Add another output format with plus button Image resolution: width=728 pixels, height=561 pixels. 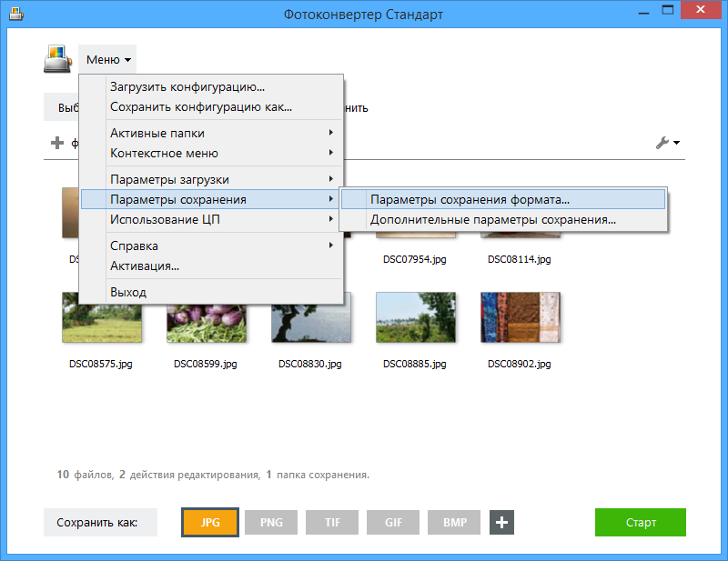(501, 523)
